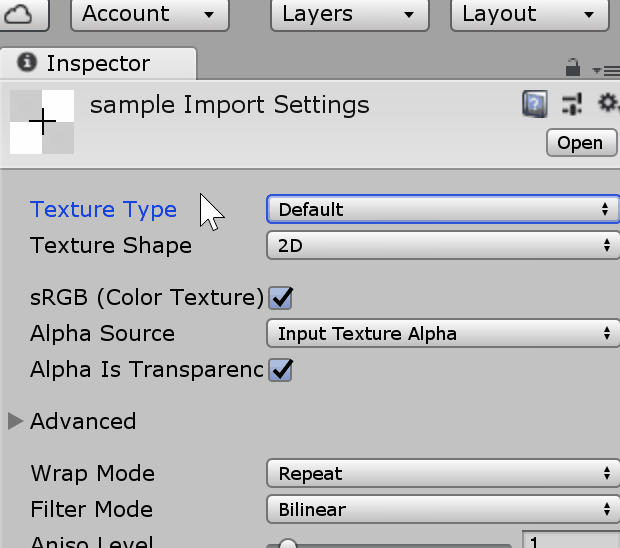
Task: Expand the Advanced section
Action: tap(16, 421)
